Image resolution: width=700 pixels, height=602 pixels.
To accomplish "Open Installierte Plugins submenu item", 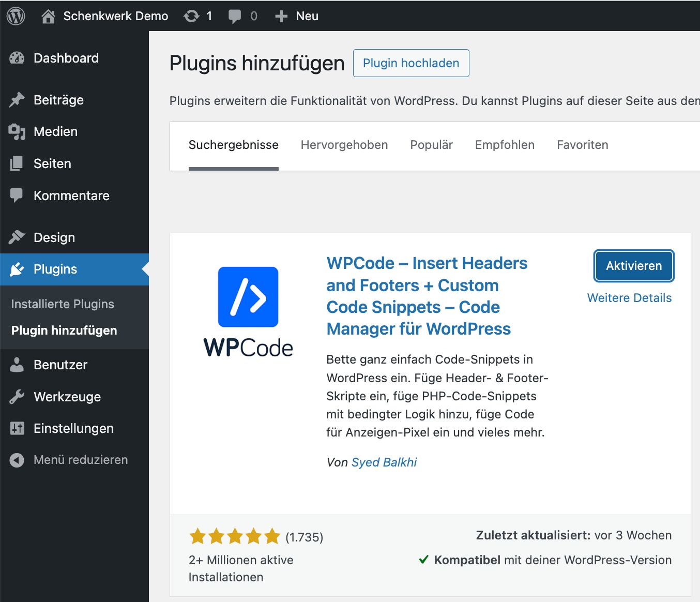I will 63,304.
